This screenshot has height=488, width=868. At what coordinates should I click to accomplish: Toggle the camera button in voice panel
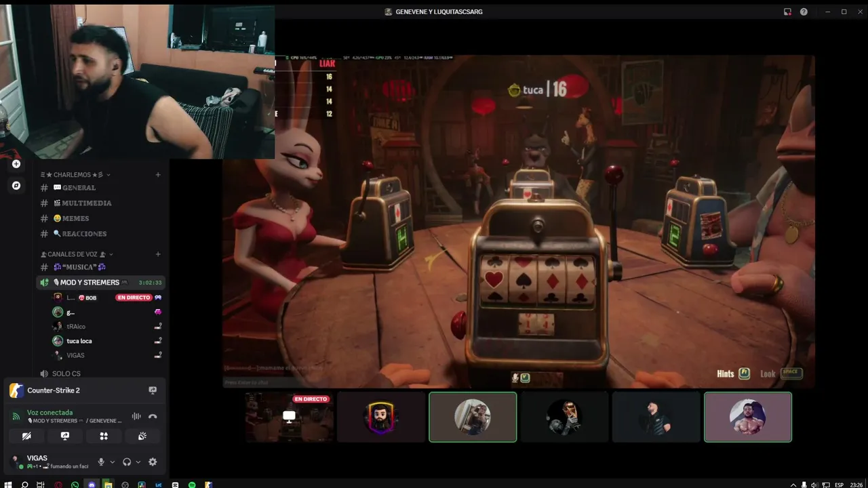[x=26, y=436]
